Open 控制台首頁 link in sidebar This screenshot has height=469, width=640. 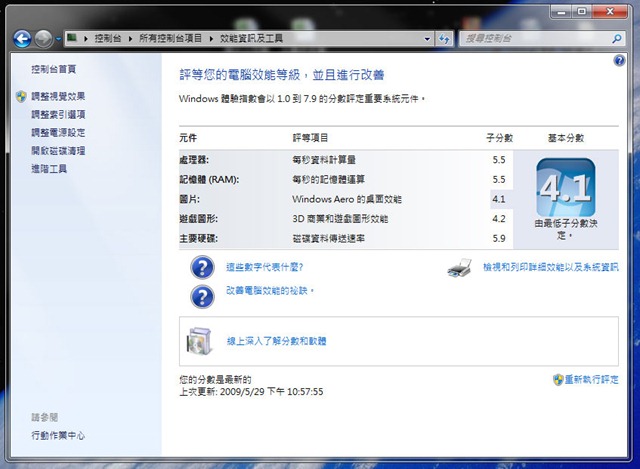[53, 69]
